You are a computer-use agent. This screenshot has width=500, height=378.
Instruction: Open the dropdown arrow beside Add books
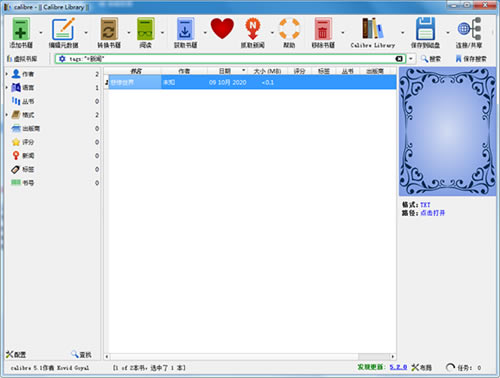(41, 33)
